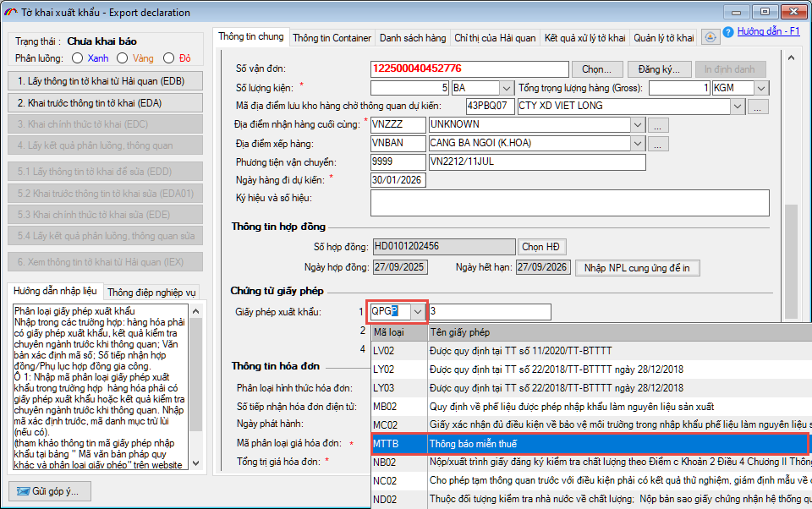Click the blue help question mark icon

pos(728,32)
